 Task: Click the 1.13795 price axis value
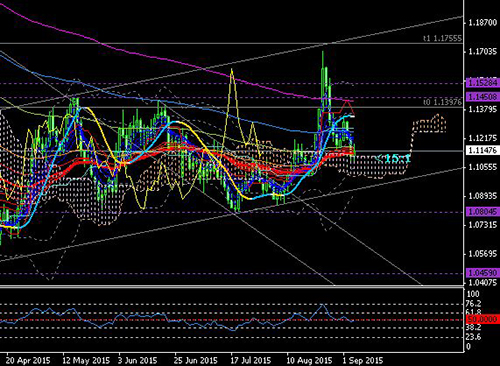[483, 109]
